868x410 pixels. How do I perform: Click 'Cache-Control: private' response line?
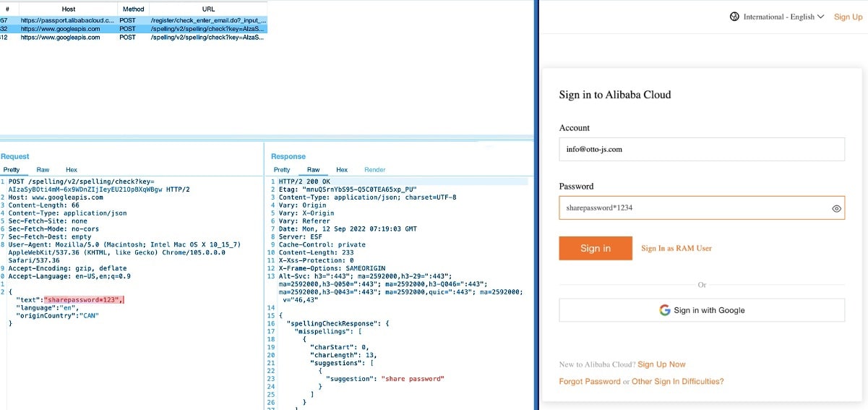click(x=322, y=244)
